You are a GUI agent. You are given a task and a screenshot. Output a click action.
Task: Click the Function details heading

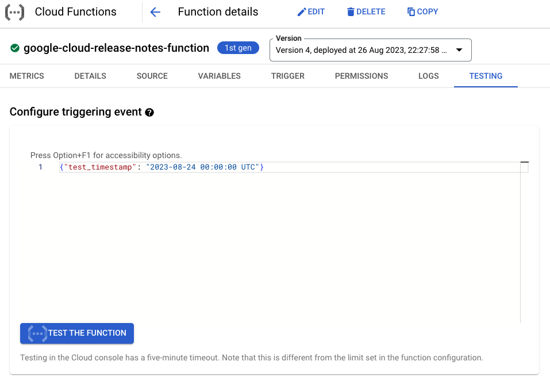point(218,12)
